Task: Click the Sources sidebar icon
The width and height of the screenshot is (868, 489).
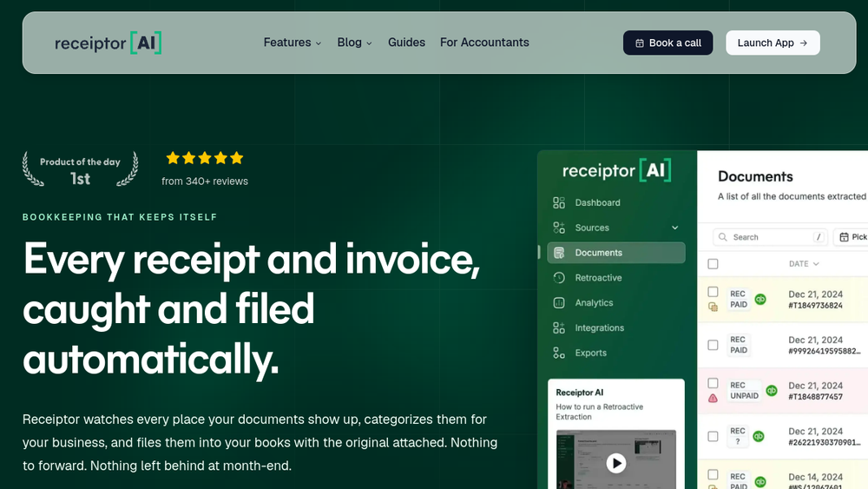Action: click(x=559, y=228)
